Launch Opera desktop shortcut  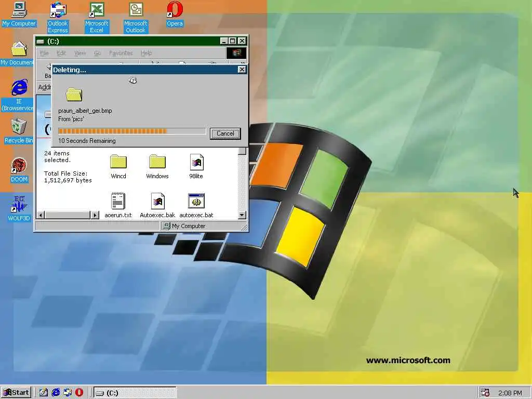tap(175, 14)
